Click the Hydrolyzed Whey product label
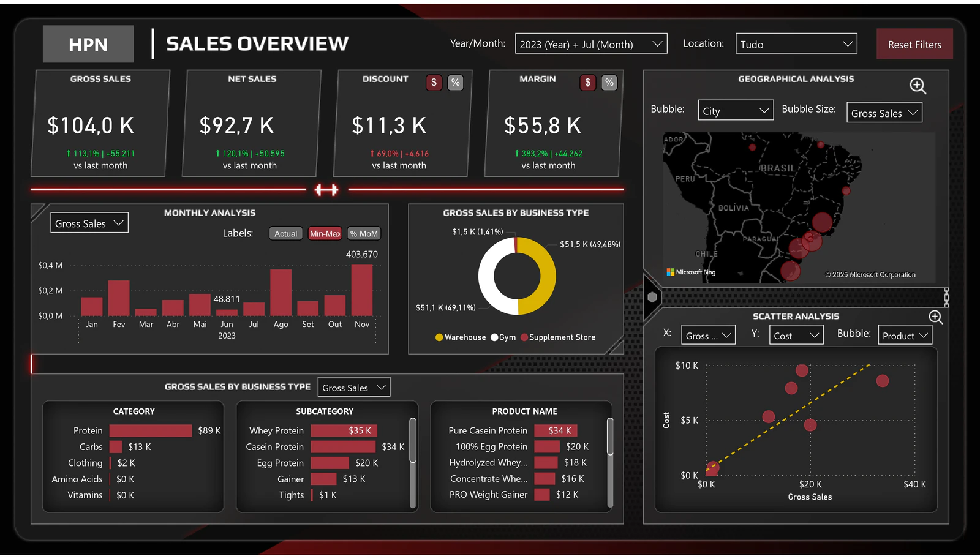Viewport: 980px width, 559px height. tap(488, 463)
